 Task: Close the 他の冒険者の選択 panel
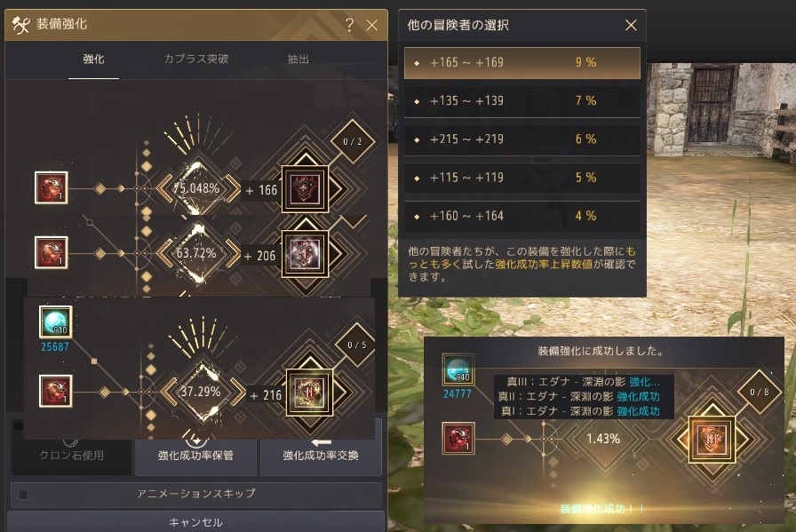click(631, 25)
